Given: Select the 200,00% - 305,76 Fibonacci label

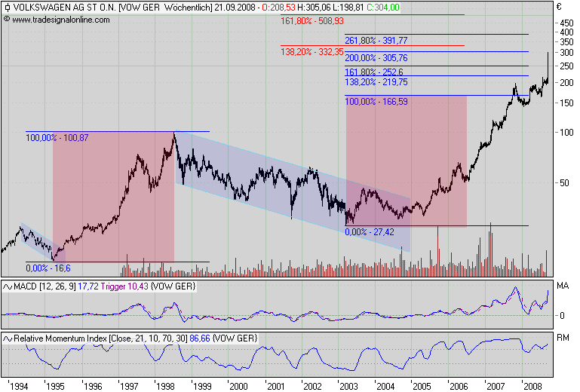Looking at the screenshot, I should coord(376,58).
